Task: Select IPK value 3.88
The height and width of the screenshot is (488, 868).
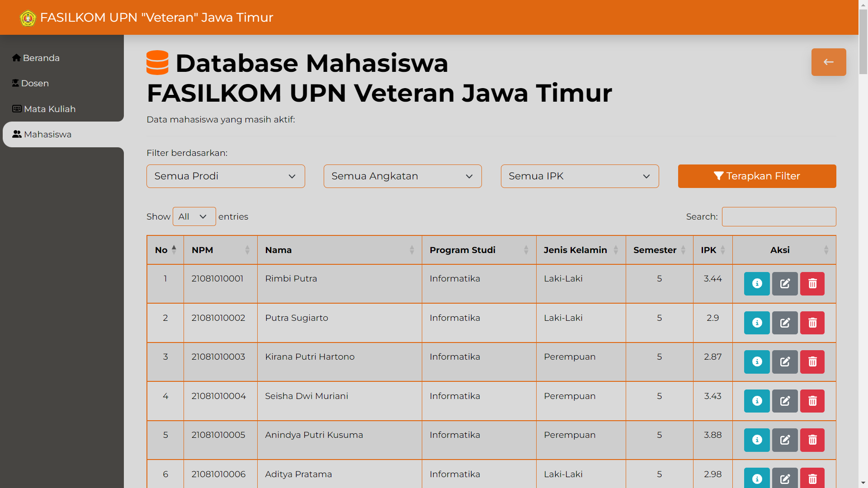Action: (x=713, y=435)
